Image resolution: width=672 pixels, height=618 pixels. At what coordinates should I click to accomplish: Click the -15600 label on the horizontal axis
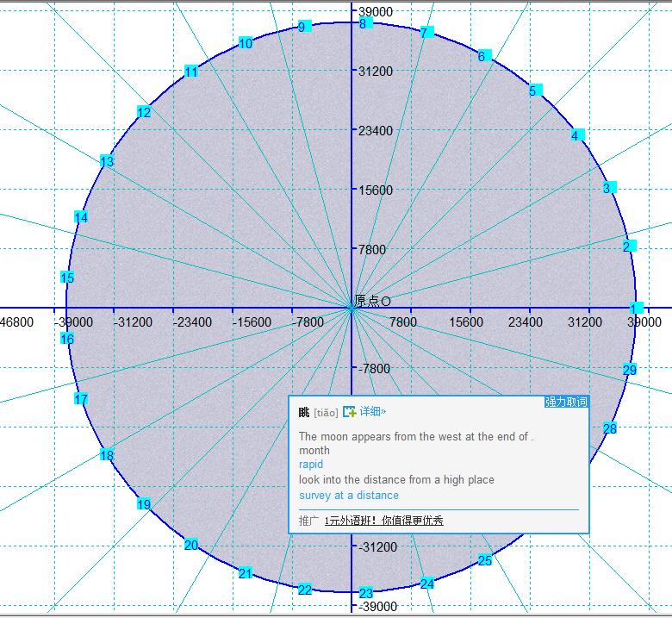(x=252, y=322)
